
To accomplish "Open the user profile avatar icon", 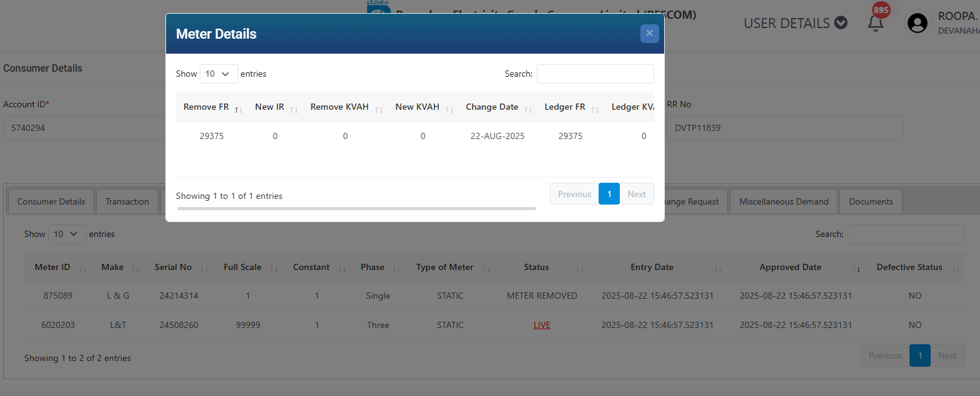I will coord(917,24).
